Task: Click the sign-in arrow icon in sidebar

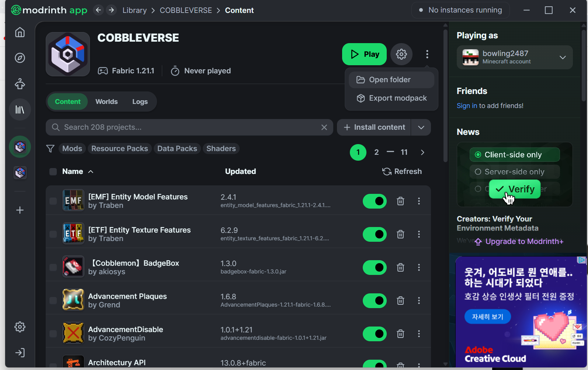Action: [x=20, y=353]
